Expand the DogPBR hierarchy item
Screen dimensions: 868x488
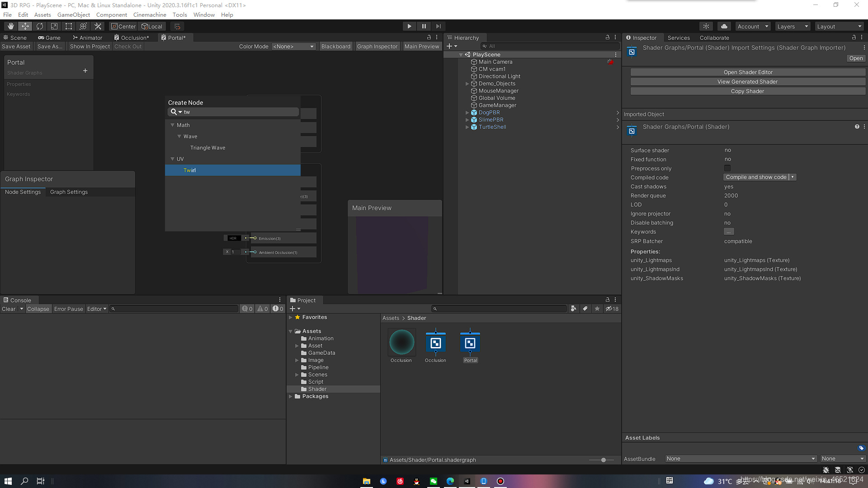[x=467, y=113]
